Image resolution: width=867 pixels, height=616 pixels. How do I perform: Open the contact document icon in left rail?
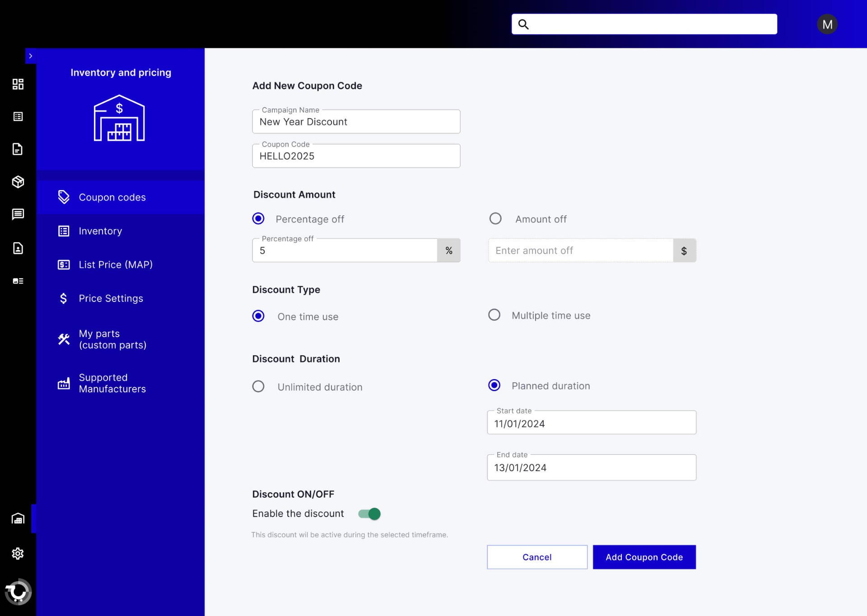18,248
